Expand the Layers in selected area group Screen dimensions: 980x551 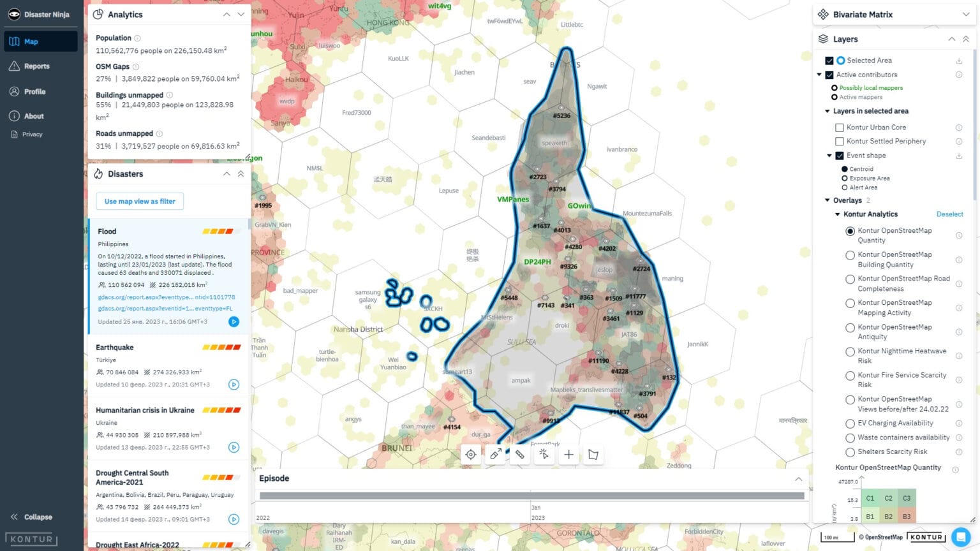827,111
